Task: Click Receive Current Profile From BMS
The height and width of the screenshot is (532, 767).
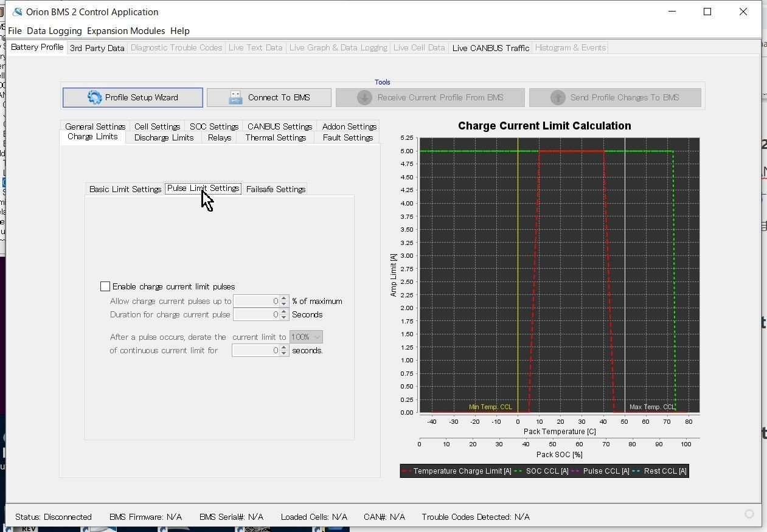Action: [430, 97]
